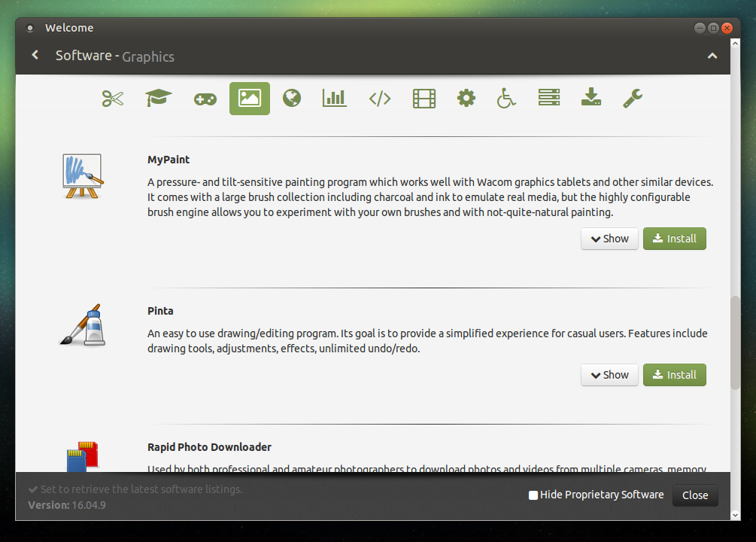Open the Accessories category with scissors icon
This screenshot has width=756, height=542.
coord(112,98)
